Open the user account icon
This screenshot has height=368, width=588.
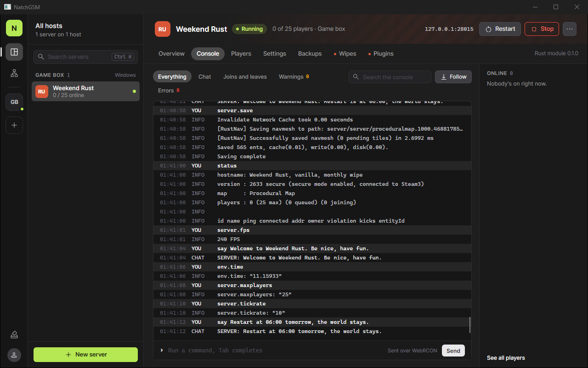pyautogui.click(x=14, y=355)
